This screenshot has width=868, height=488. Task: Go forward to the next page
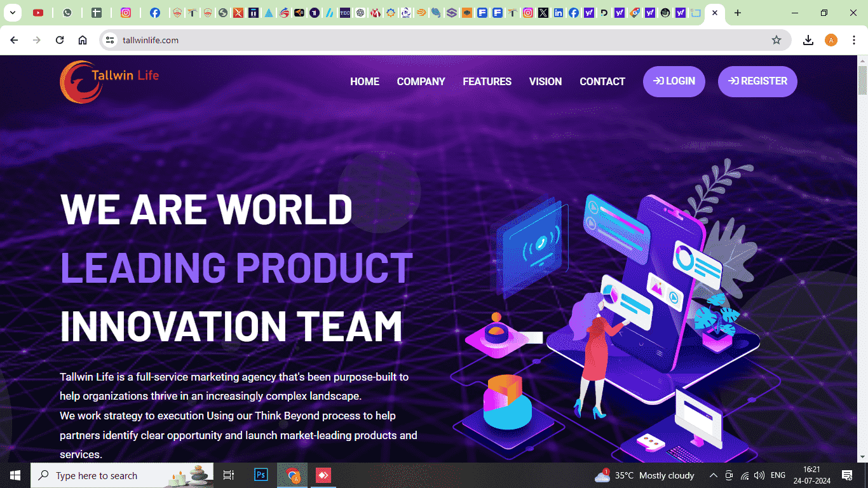pos(37,40)
